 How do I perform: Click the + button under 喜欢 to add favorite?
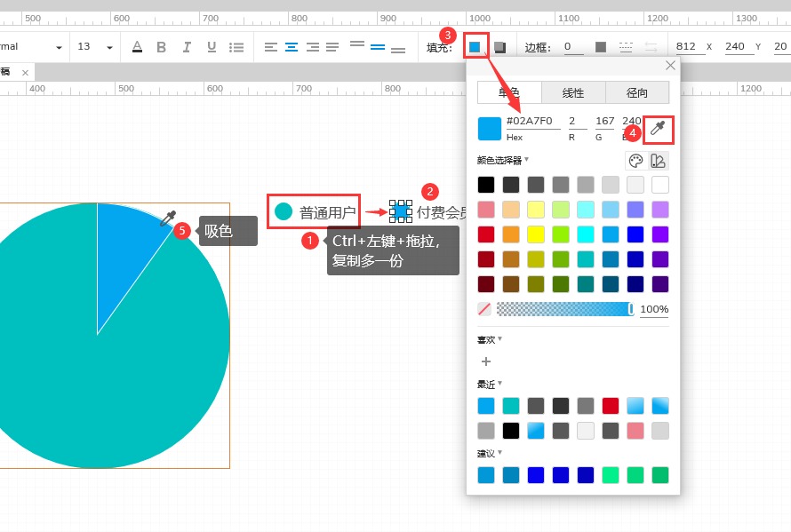(486, 361)
